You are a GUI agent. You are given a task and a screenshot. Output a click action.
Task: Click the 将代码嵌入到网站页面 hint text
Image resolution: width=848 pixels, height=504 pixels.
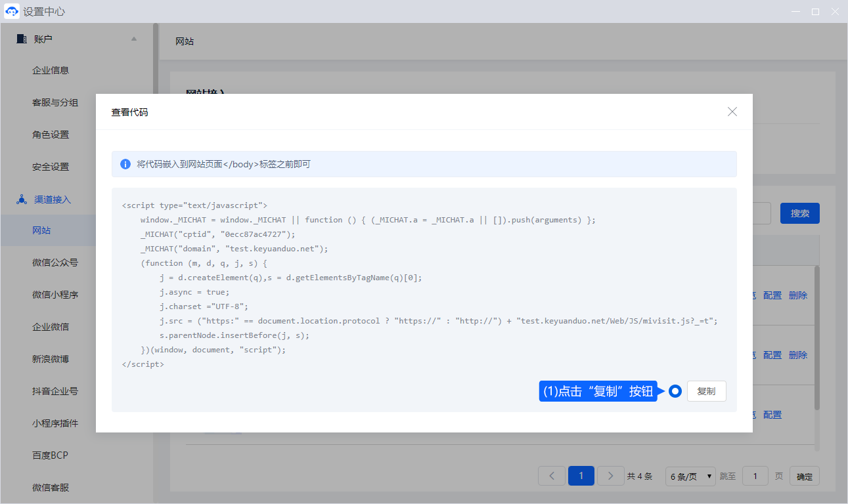point(223,164)
